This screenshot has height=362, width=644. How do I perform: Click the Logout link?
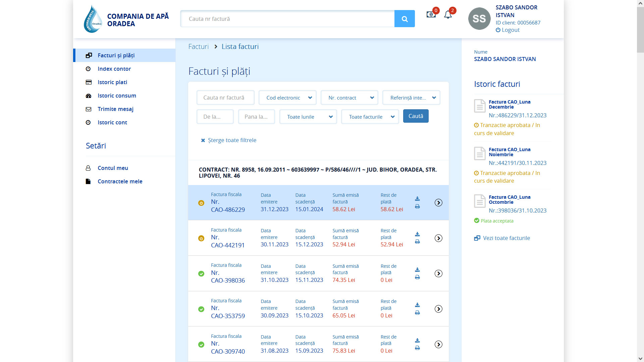click(x=510, y=30)
